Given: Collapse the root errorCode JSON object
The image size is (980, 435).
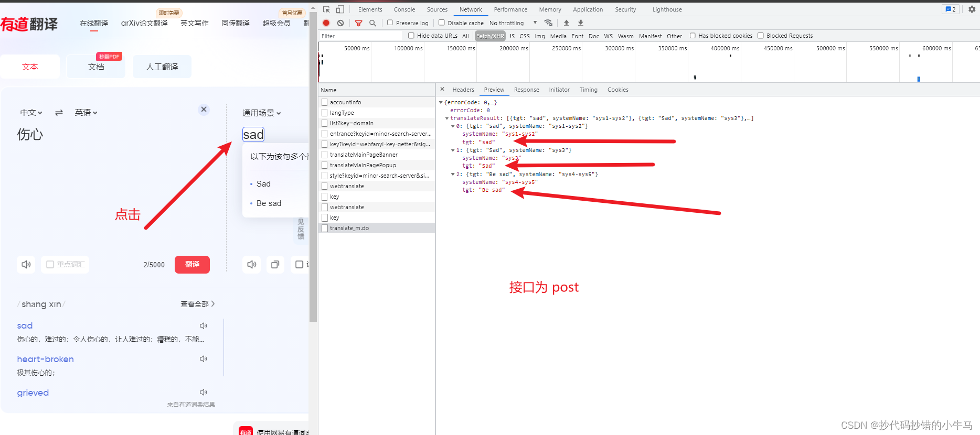Looking at the screenshot, I should click(x=441, y=102).
